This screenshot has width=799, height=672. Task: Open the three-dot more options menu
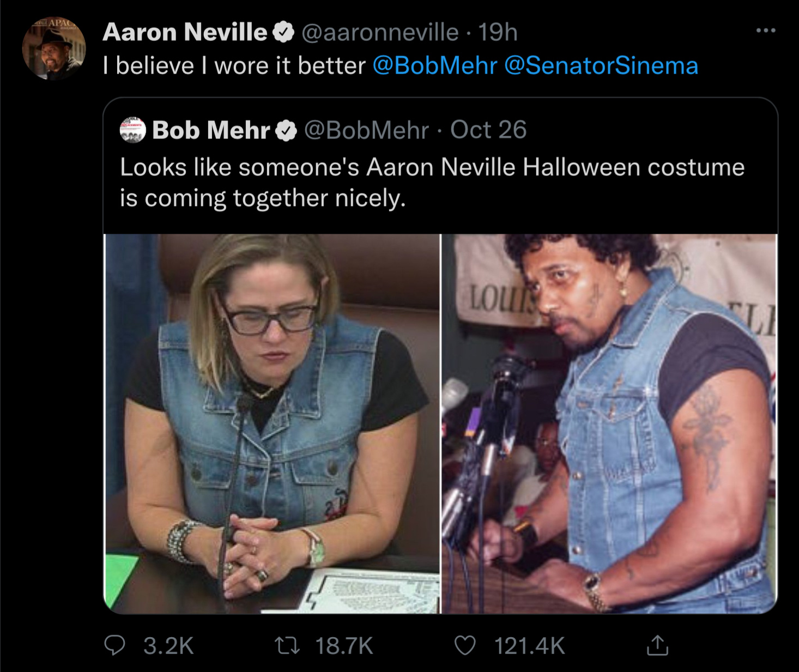pyautogui.click(x=766, y=31)
